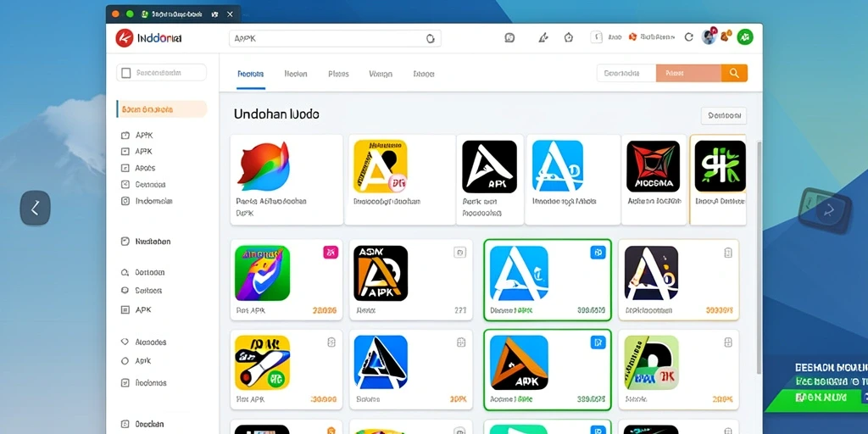Click the browser tab in the window title bar
Viewport: 868px width, 434px height.
click(x=173, y=14)
